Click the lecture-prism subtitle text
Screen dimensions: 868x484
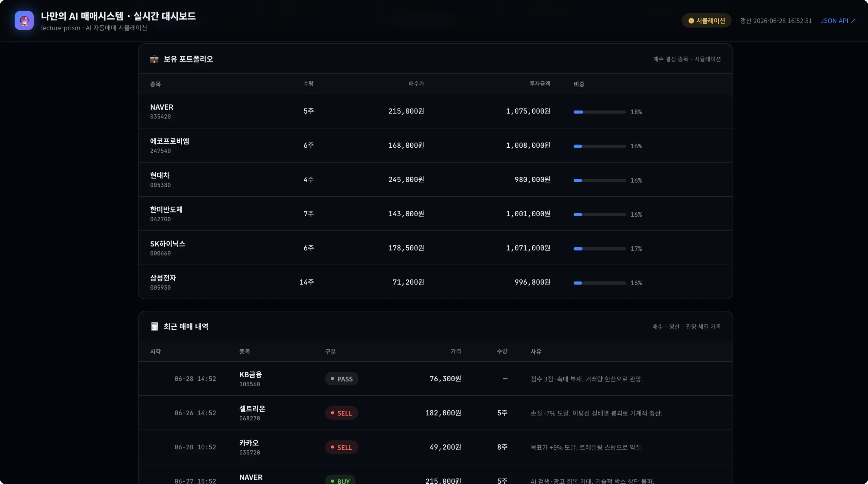[x=94, y=28]
